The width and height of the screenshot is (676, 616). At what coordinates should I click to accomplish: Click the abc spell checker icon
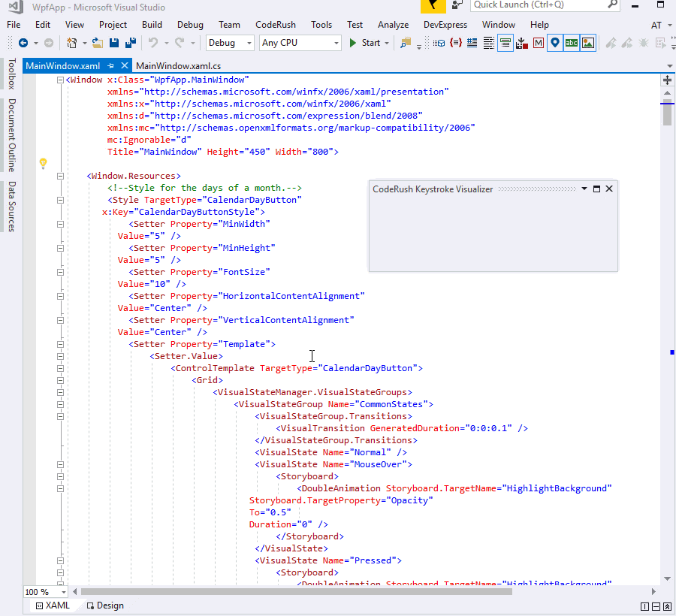pyautogui.click(x=571, y=43)
